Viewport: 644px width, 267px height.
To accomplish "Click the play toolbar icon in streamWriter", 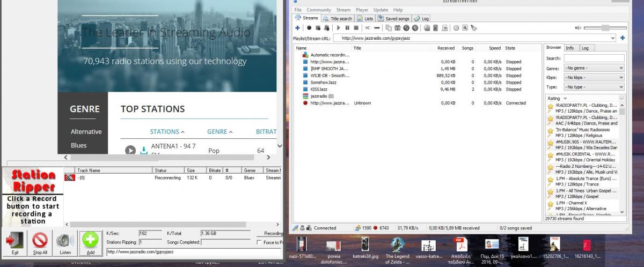I will click(x=339, y=28).
